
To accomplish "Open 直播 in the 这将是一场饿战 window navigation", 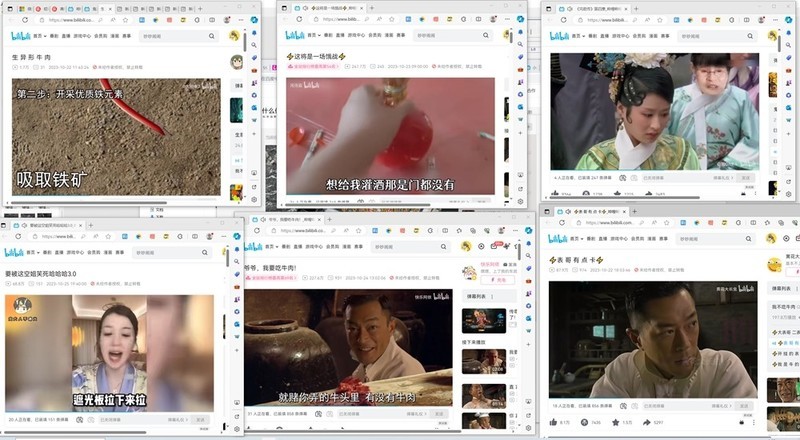I will [340, 35].
